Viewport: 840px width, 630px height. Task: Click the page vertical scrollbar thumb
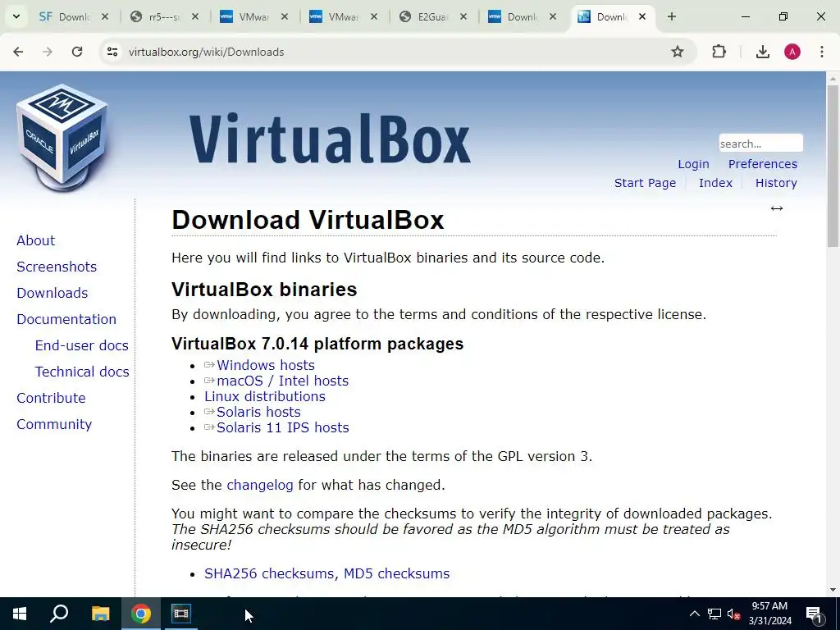point(833,166)
